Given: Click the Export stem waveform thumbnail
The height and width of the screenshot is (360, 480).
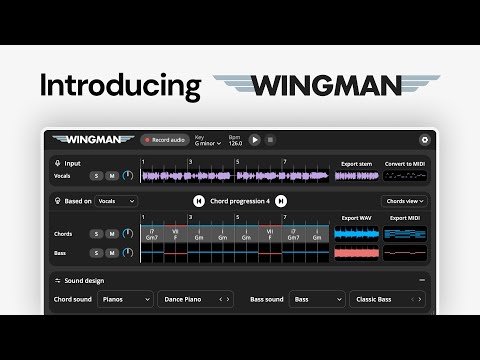Looking at the screenshot, I should pos(357,176).
